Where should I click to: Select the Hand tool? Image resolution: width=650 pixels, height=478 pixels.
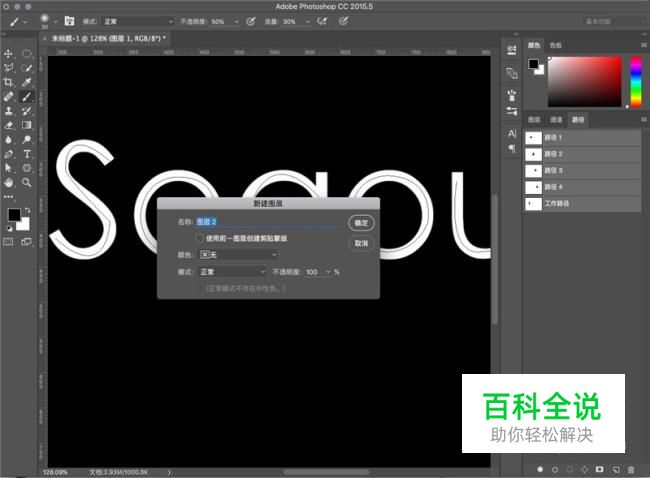(8, 182)
